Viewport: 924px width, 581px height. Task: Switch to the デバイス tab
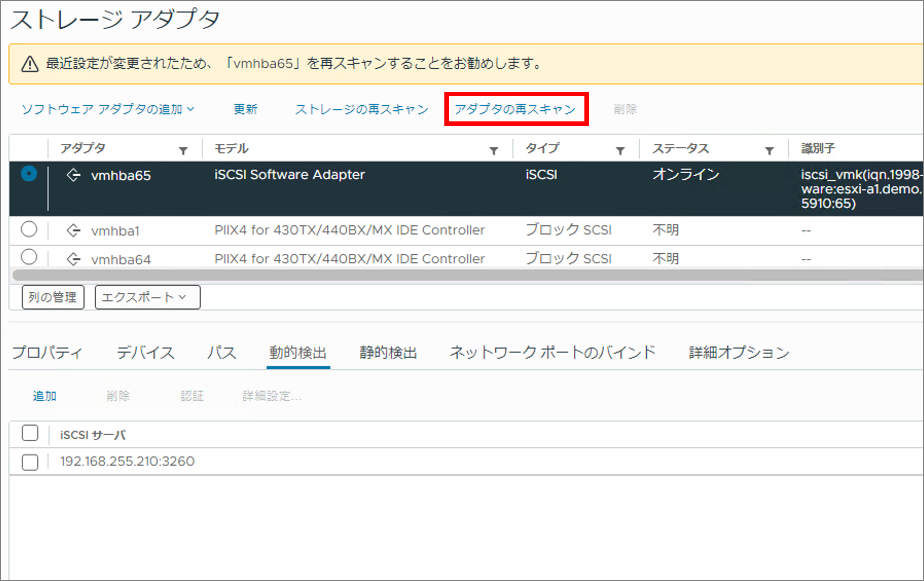tap(146, 352)
